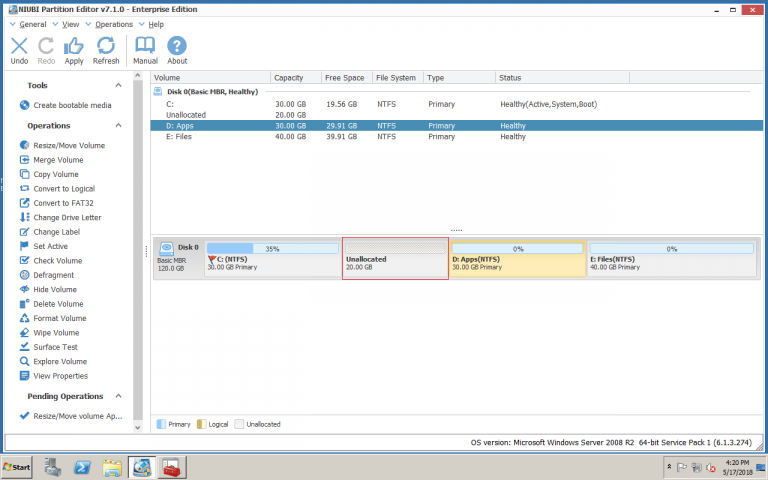Select Create bootable media tool

66,105
